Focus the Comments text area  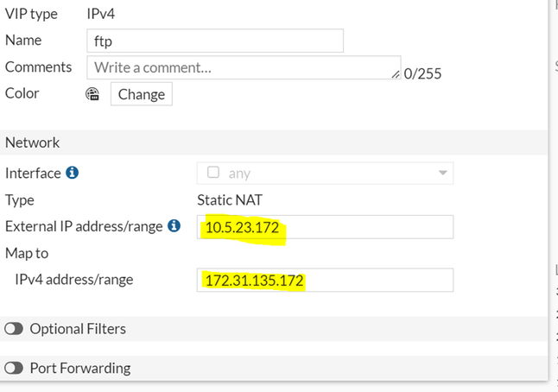coord(242,67)
